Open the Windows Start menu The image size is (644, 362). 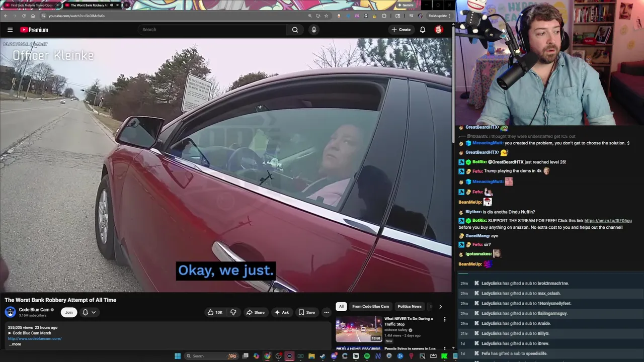[x=178, y=356]
